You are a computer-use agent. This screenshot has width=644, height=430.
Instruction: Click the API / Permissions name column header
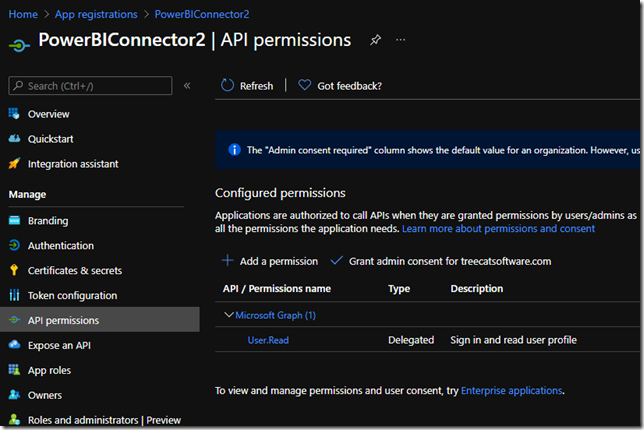[277, 289]
